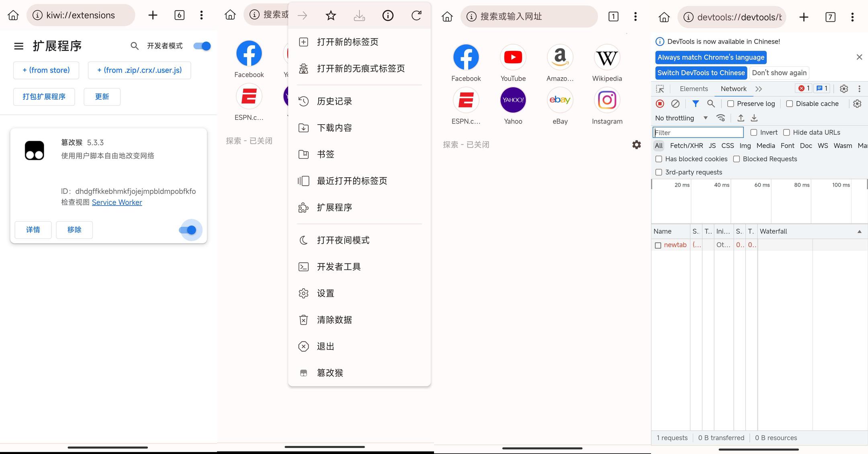Select 打开新的无痕式标签页 menu item
868x454 pixels.
359,68
